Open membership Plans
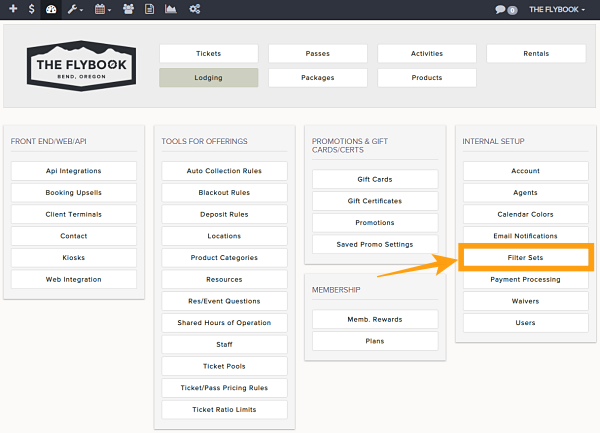Viewport: 600px width, 433px height. pyautogui.click(x=375, y=341)
